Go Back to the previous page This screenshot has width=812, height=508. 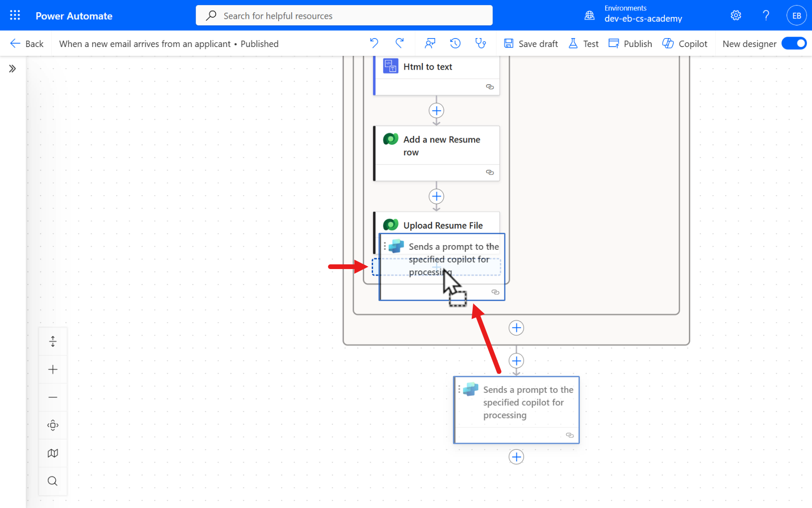click(27, 44)
